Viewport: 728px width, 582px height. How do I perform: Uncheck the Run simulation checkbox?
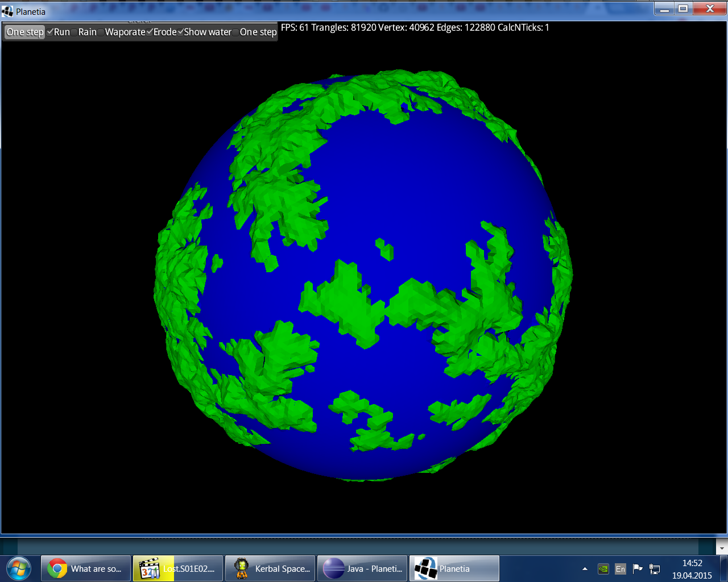coord(49,32)
